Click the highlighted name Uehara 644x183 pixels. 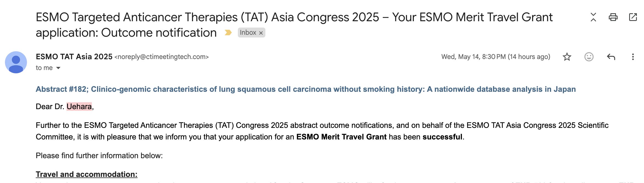[79, 106]
